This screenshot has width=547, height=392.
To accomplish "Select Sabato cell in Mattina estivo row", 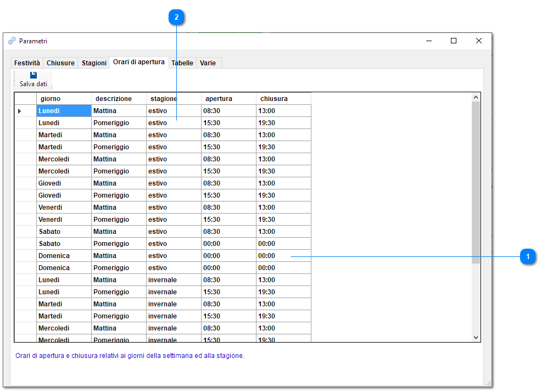I will click(x=64, y=232).
